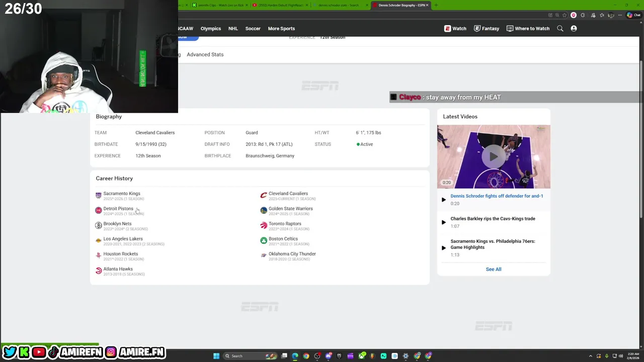Open Houston Rockets career history entry
Viewport: 644px width, 362px height.
click(120, 254)
